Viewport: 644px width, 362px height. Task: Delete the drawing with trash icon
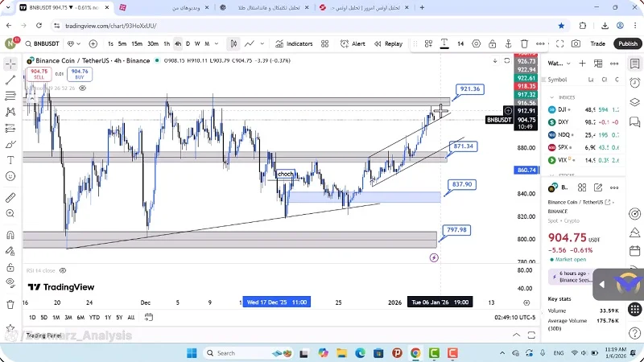point(525,44)
